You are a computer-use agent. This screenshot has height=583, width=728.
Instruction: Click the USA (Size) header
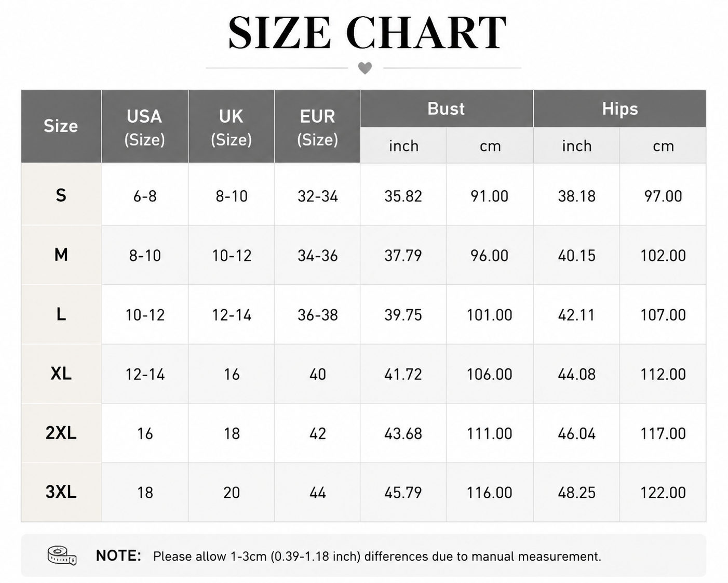[144, 126]
